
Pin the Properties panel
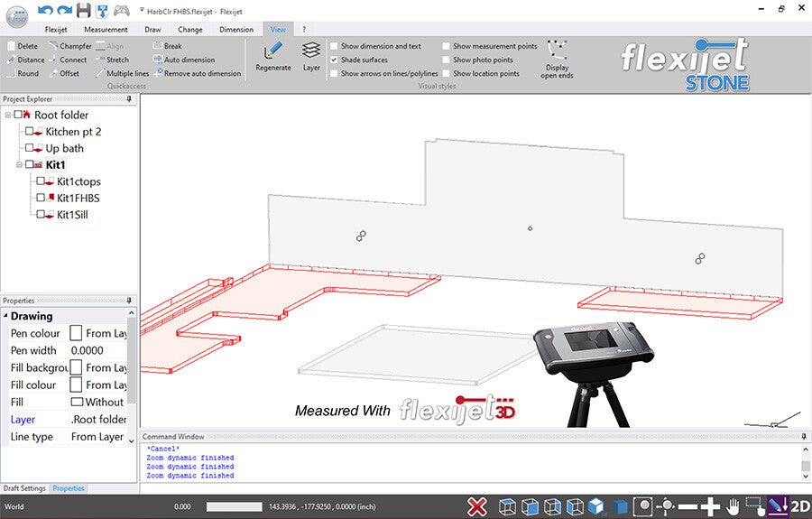coord(129,301)
